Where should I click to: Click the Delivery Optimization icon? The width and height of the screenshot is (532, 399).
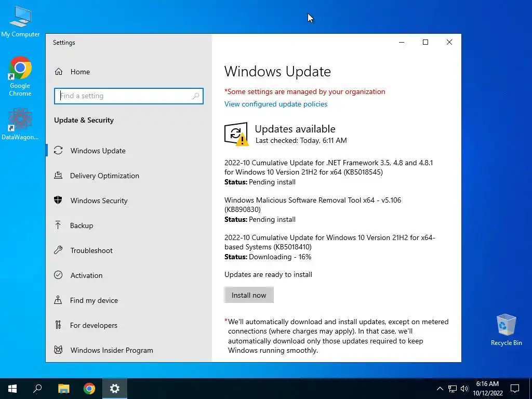click(x=58, y=176)
